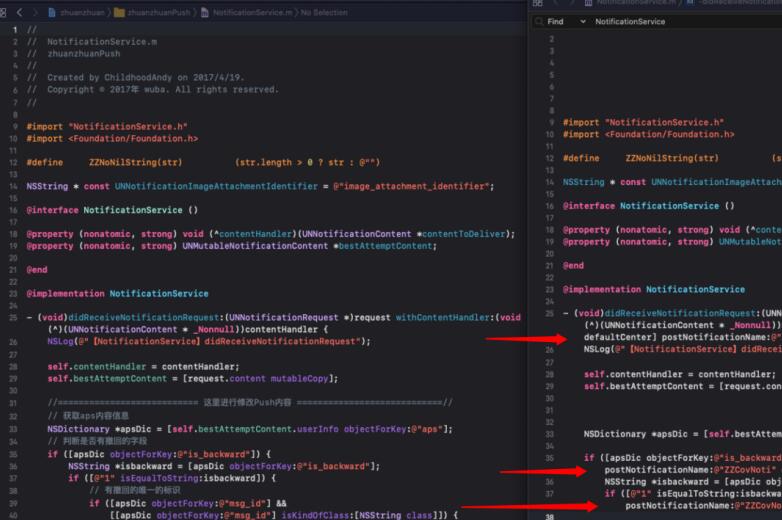Click line number 25 in left gutter
782x520 pixels.
(x=13, y=317)
